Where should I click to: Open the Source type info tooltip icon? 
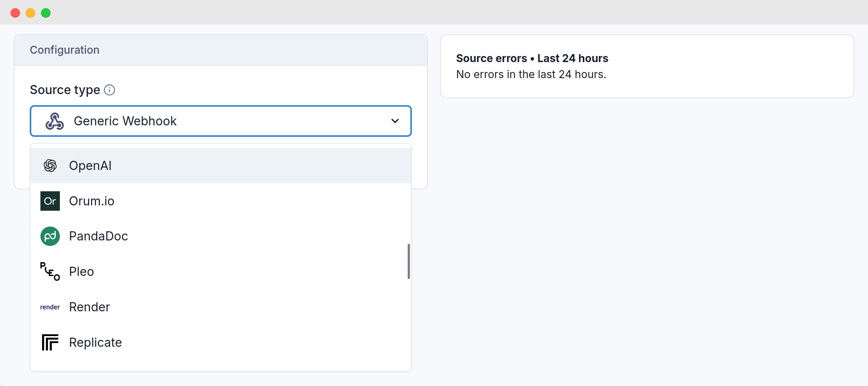tap(109, 90)
